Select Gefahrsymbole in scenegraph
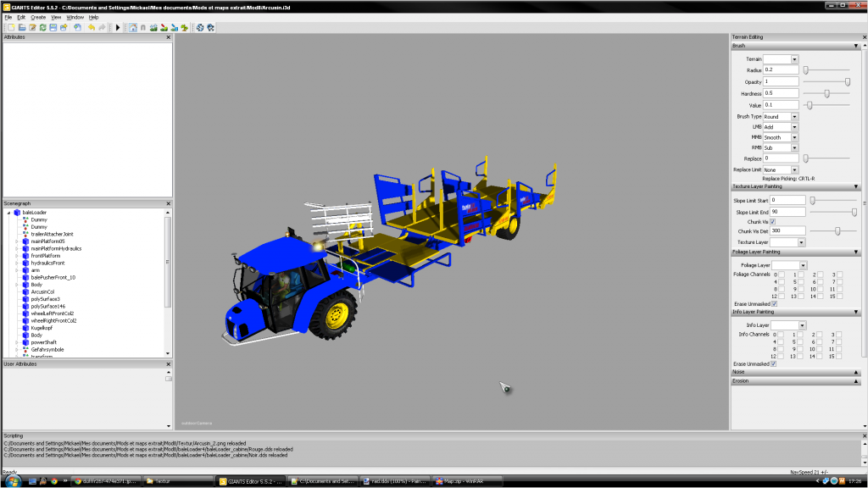 pyautogui.click(x=47, y=349)
